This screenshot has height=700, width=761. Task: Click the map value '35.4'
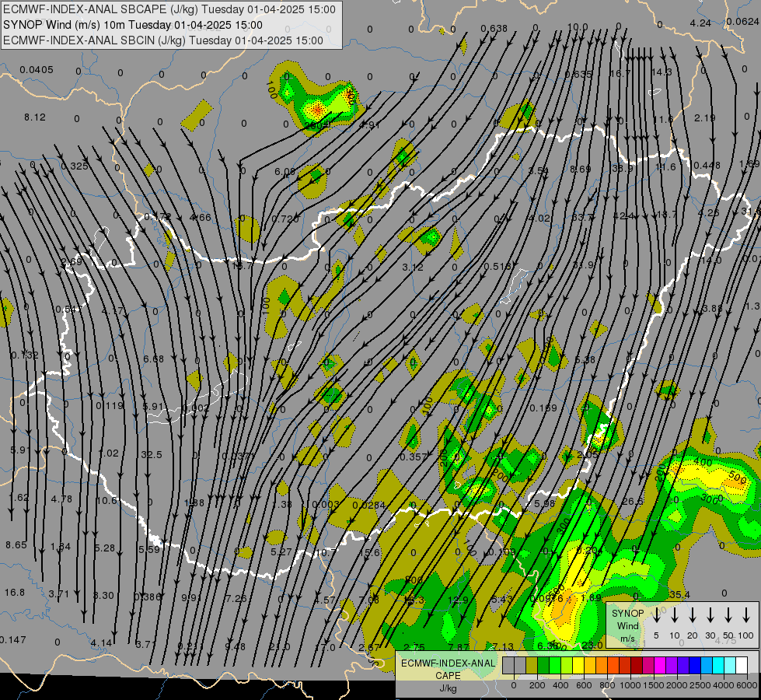tap(679, 594)
